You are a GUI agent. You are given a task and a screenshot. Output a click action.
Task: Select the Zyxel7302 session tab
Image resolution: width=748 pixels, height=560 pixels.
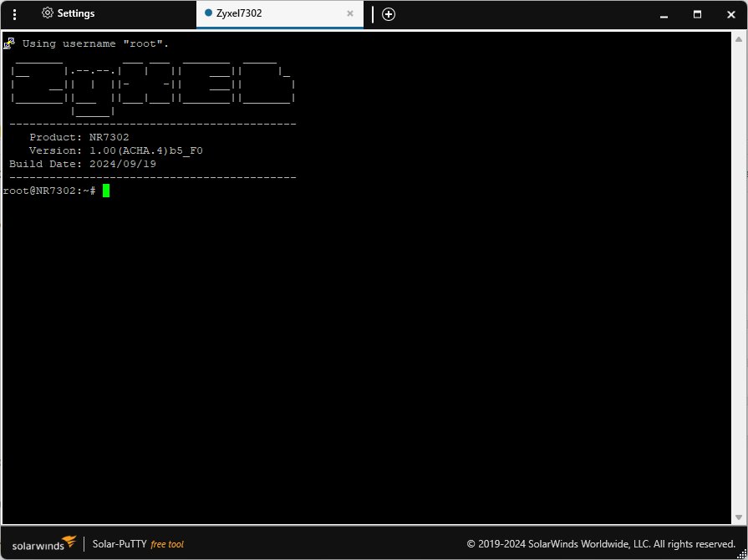tap(242, 13)
